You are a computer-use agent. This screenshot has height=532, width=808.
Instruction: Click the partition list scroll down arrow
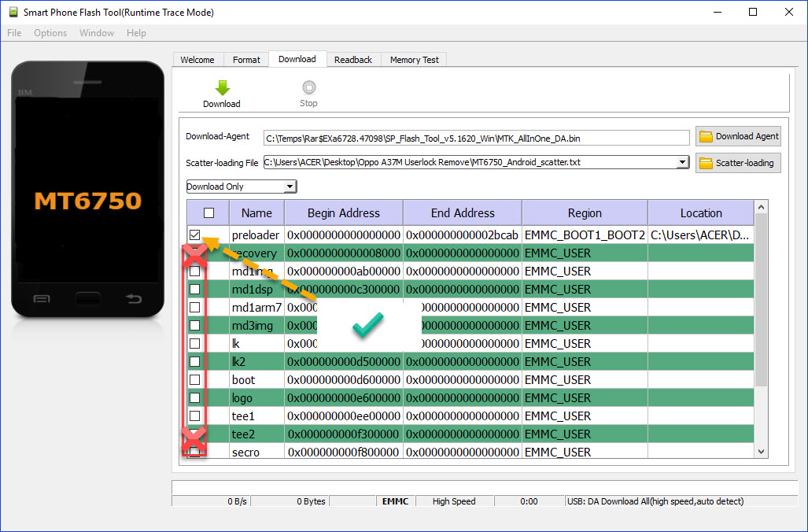click(761, 452)
